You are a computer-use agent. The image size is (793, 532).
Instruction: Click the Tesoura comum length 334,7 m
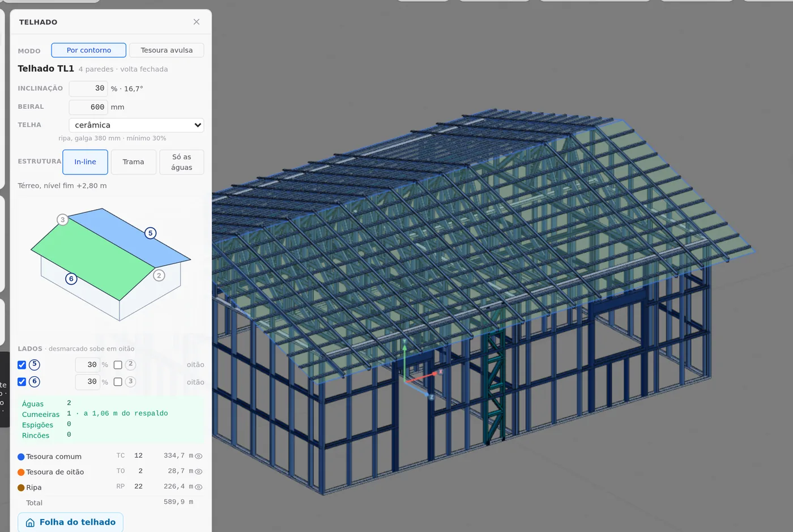[x=178, y=456]
